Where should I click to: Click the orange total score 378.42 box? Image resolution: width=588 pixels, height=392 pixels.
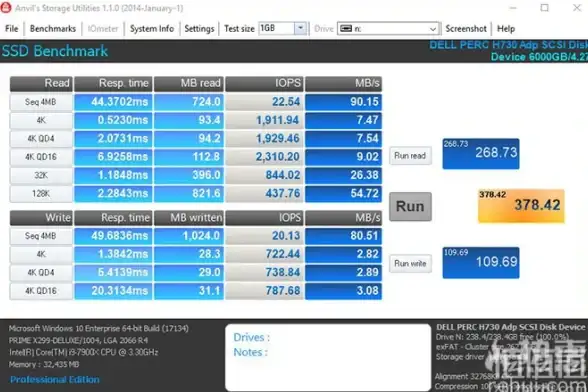(x=521, y=206)
